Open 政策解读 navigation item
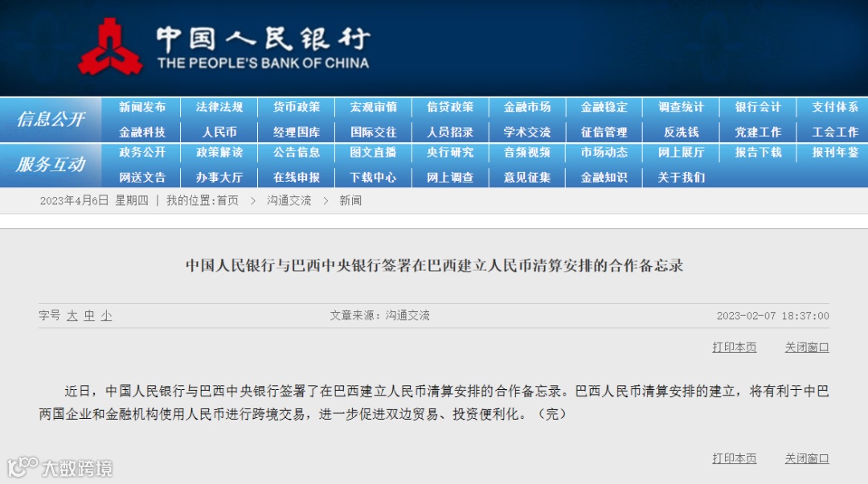868x484 pixels. pos(219,152)
